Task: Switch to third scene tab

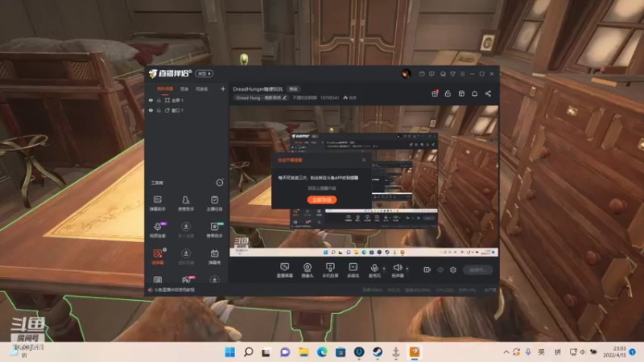Action: point(202,88)
